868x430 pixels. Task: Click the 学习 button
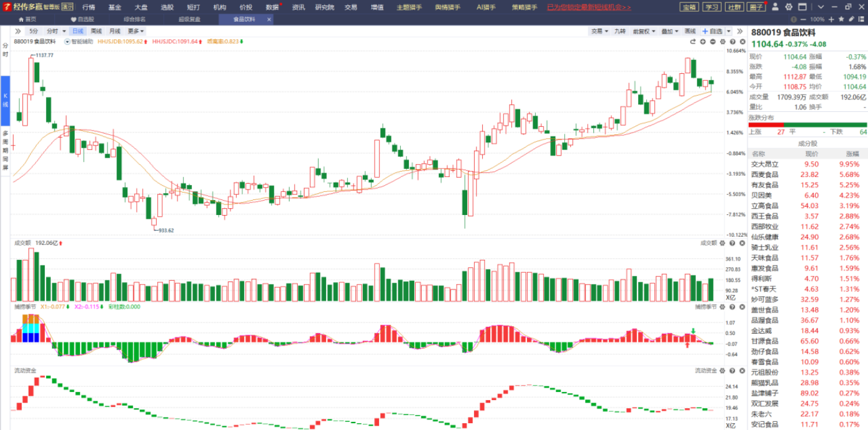point(711,7)
